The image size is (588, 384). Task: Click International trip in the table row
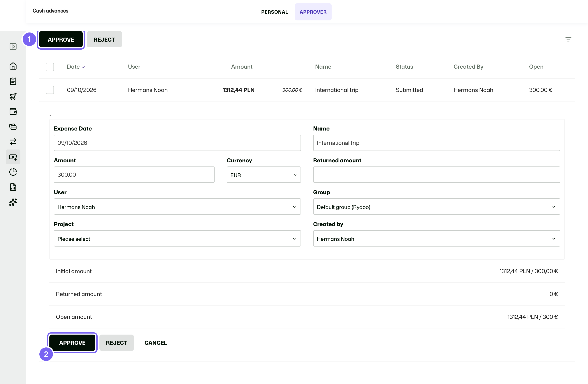click(336, 90)
